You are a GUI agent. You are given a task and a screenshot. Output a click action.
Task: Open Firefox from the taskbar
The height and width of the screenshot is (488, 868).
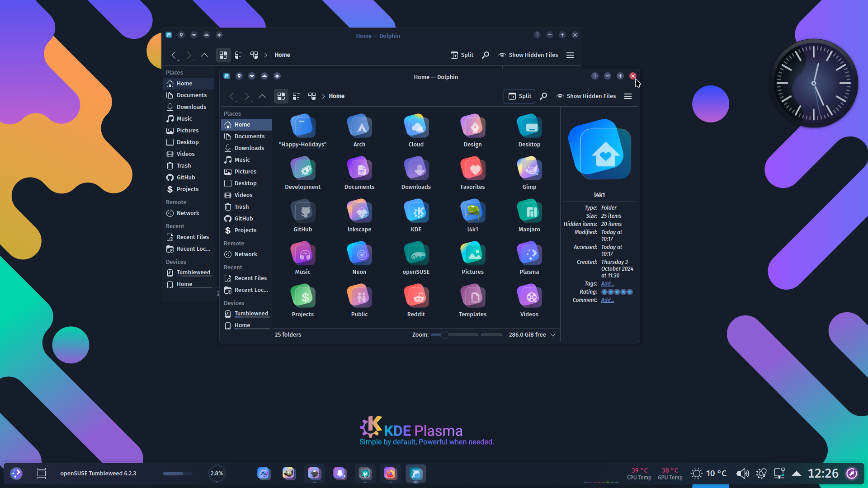390,474
